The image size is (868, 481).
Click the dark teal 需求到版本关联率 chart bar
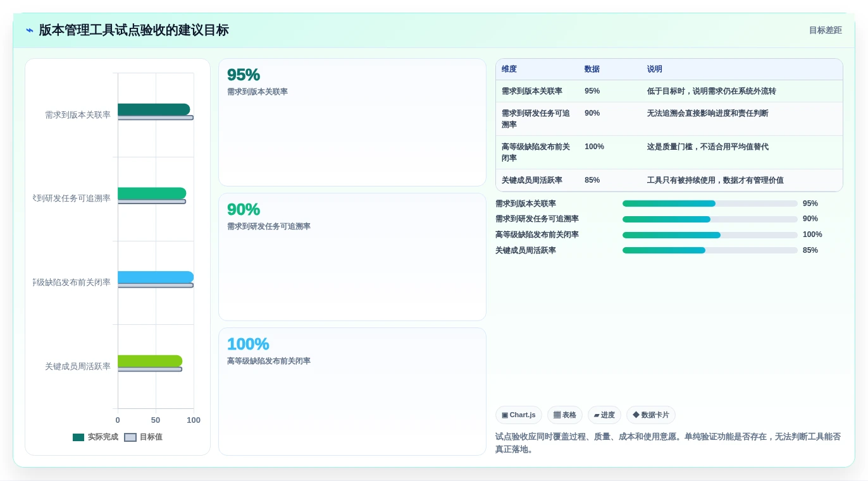point(154,109)
